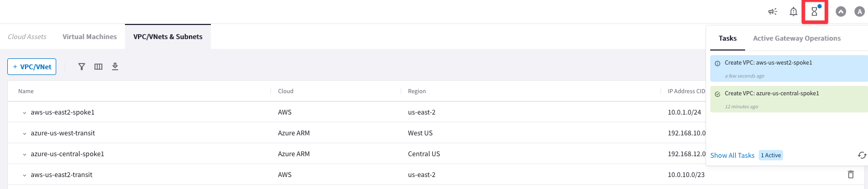Open the user avatar A menu
Viewport: 868px width, 189px height.
coord(860,11)
